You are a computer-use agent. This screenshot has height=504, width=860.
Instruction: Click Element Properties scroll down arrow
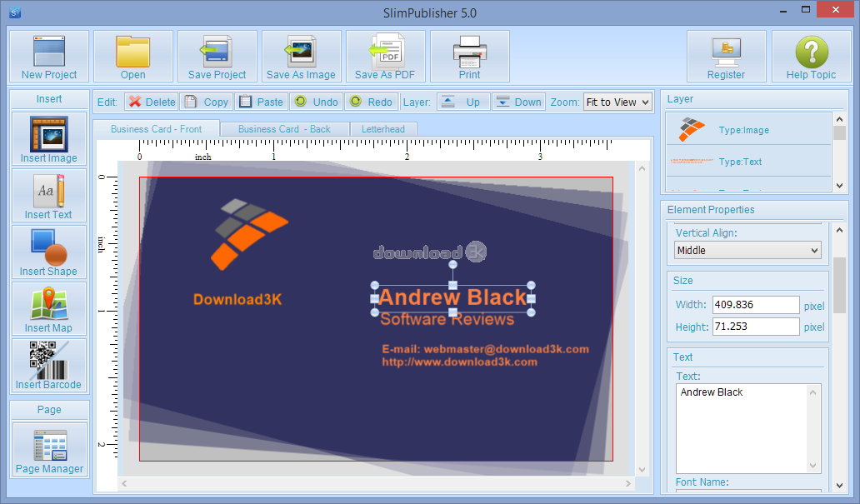[839, 486]
